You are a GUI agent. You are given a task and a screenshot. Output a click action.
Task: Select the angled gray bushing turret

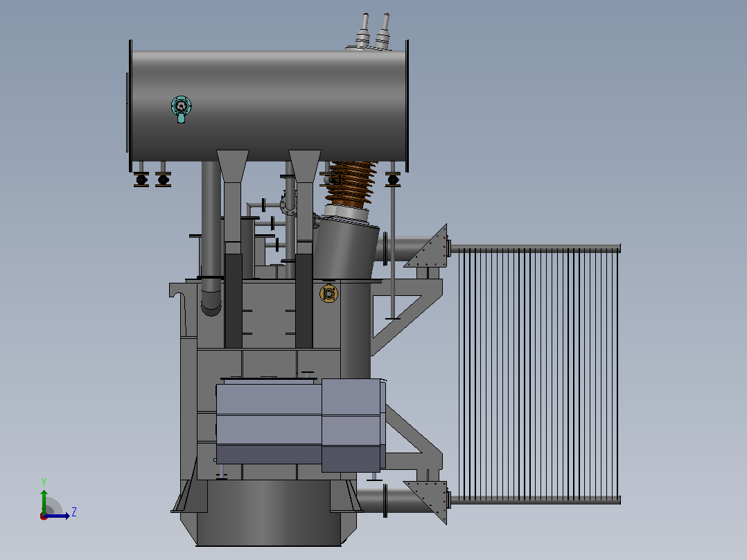coord(346,248)
